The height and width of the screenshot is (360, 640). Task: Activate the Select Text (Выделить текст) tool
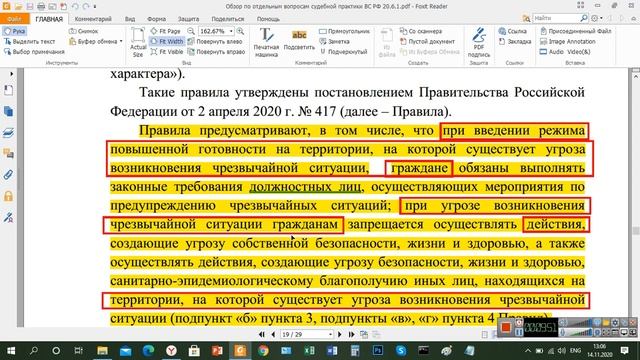(x=29, y=41)
